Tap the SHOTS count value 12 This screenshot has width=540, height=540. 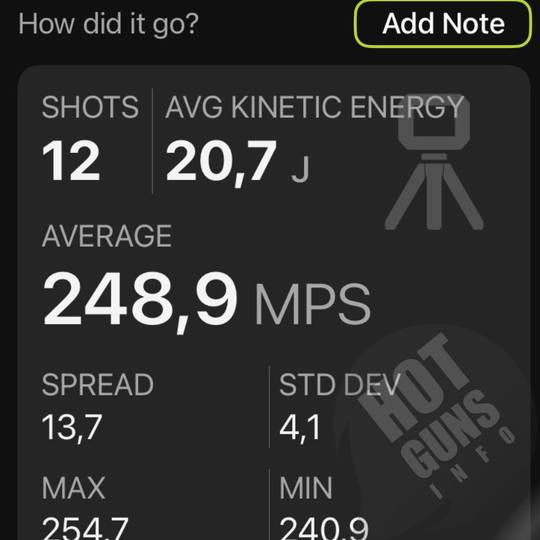point(71,160)
